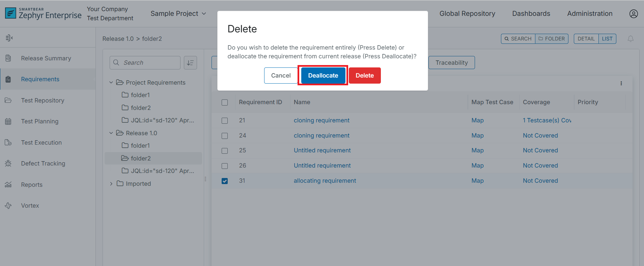Collapse the left sidebar menu icon
Screen dimensions: 644x266
(9, 38)
